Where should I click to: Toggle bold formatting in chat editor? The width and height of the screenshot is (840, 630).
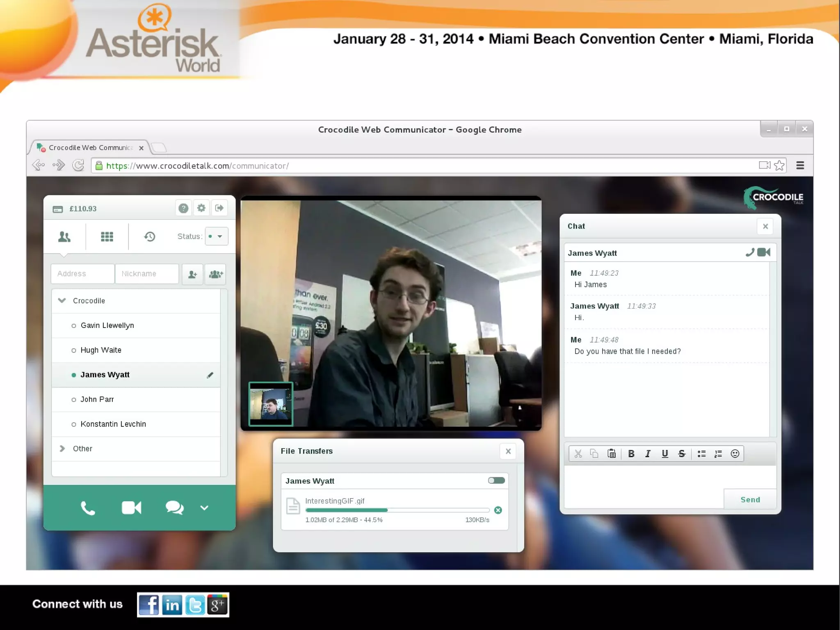pyautogui.click(x=631, y=454)
